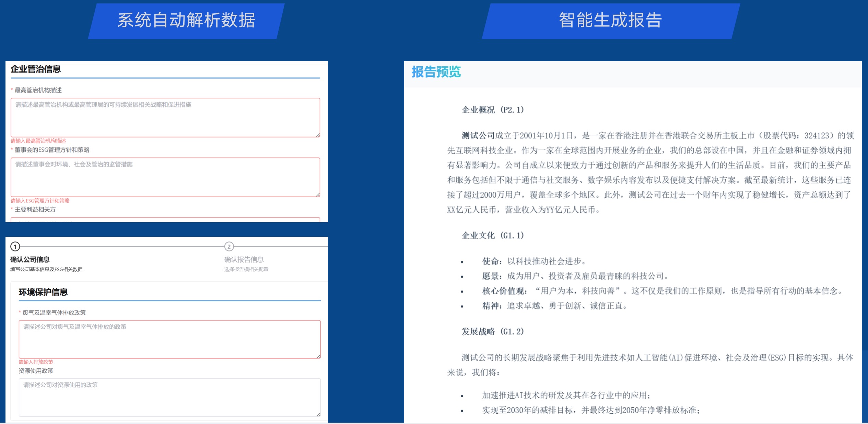Viewport: 868px width, 424px height.
Task: Select the 确认公司信息 step label
Action: [30, 259]
